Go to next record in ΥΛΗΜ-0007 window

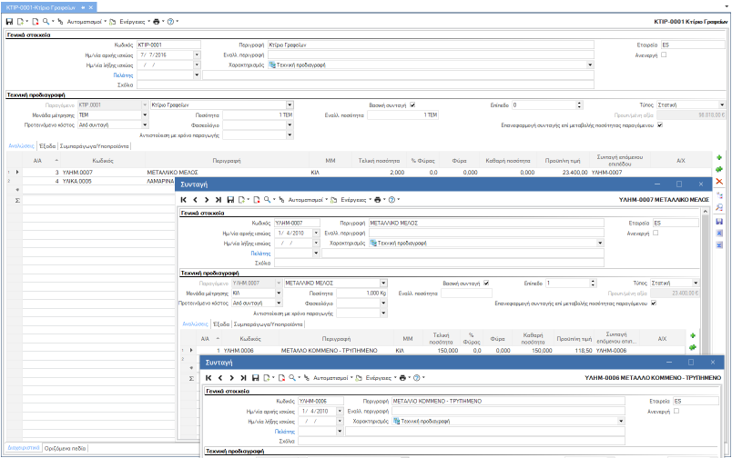[x=206, y=200]
